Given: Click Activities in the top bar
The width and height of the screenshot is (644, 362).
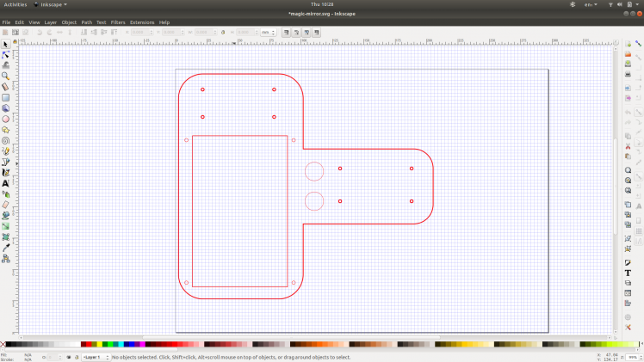Looking at the screenshot, I should pyautogui.click(x=15, y=4).
